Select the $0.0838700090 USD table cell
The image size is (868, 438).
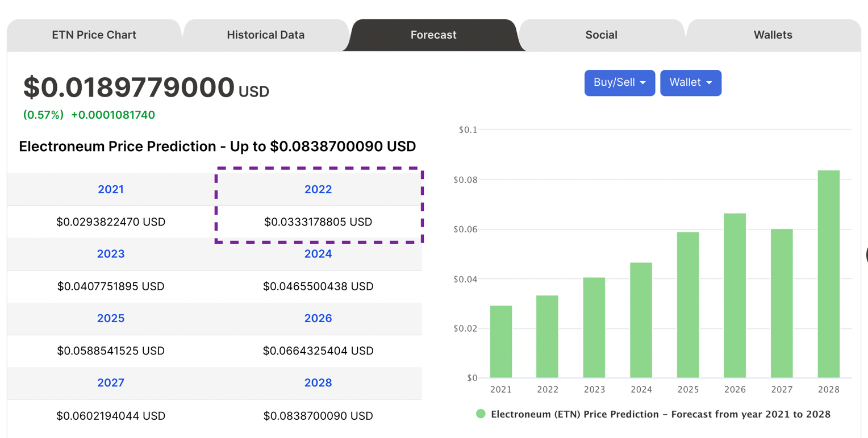pyautogui.click(x=318, y=416)
